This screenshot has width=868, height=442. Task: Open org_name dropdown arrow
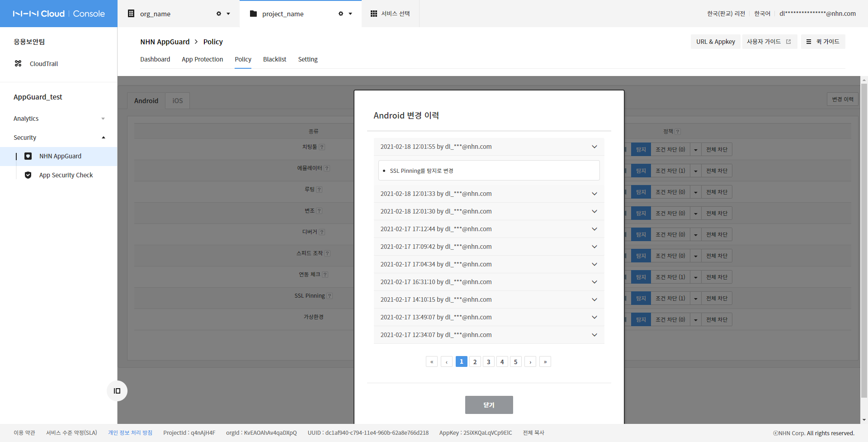click(228, 14)
